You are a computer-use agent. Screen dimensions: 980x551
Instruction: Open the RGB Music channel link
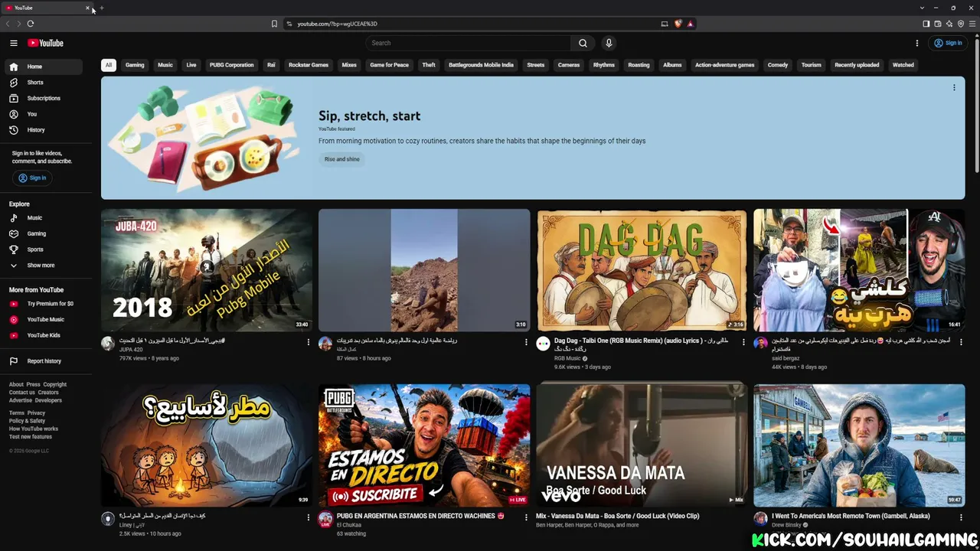click(x=567, y=358)
